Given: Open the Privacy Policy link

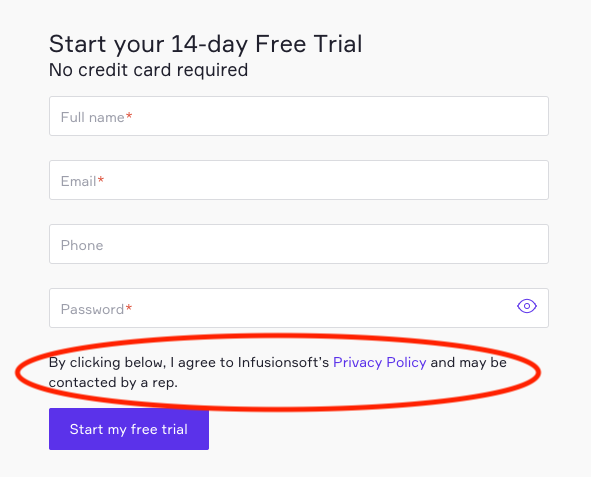Looking at the screenshot, I should [380, 362].
